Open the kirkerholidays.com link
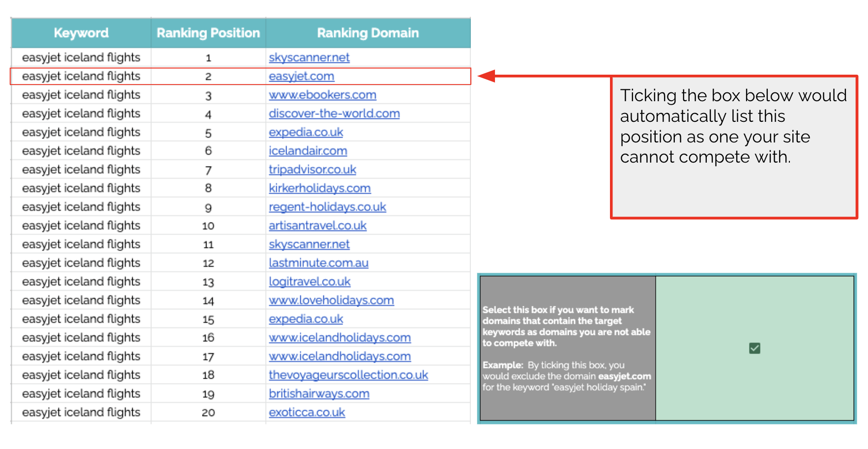Image resolution: width=868 pixels, height=449 pixels. tap(319, 189)
